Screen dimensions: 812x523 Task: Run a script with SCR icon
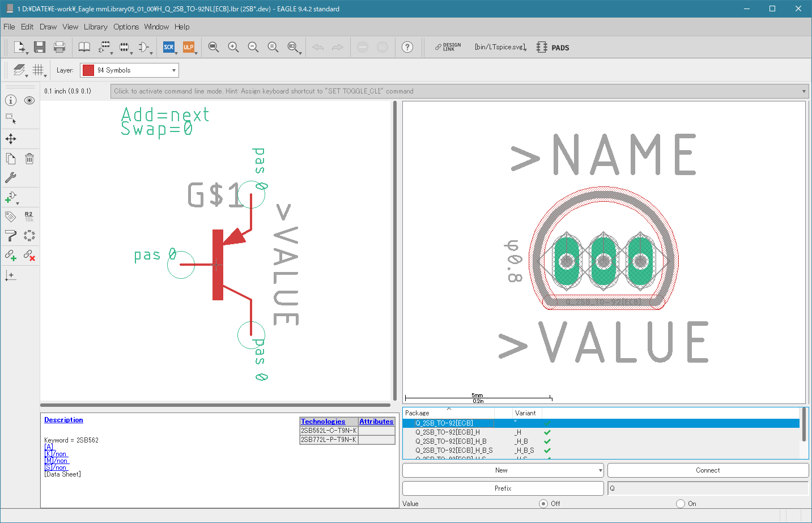[x=169, y=47]
